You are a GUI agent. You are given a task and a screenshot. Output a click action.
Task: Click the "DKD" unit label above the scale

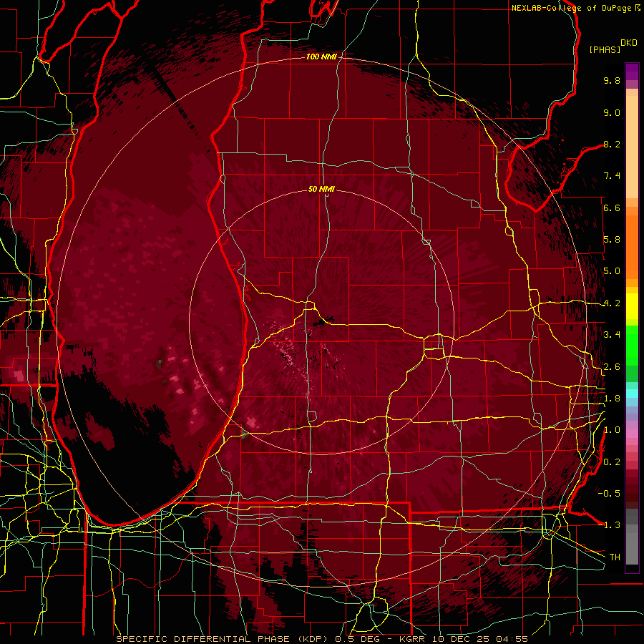tap(628, 43)
